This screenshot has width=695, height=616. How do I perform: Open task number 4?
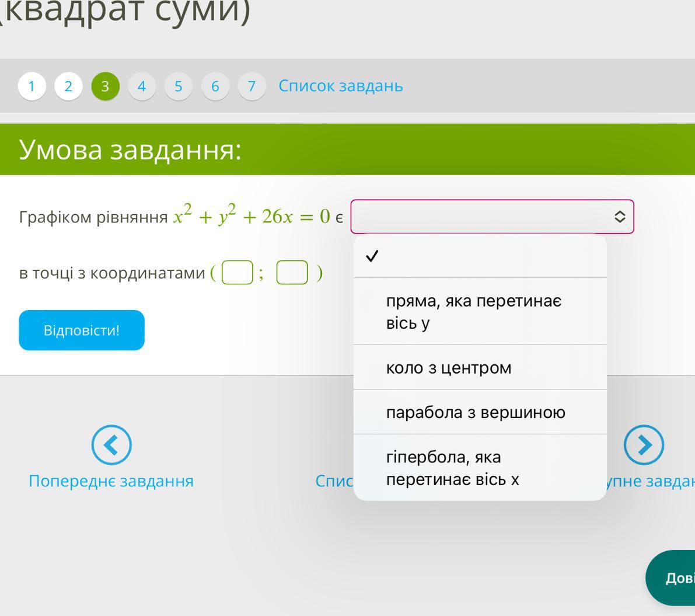point(142,86)
